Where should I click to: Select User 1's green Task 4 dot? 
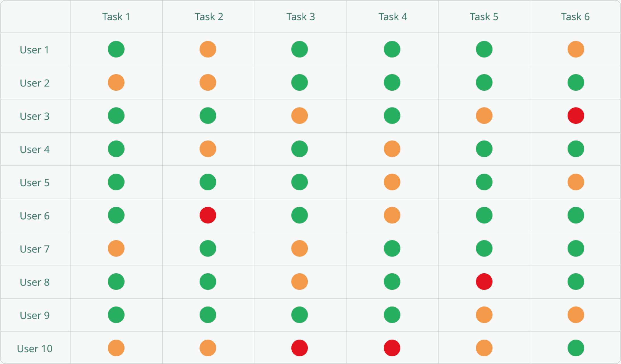coord(392,49)
